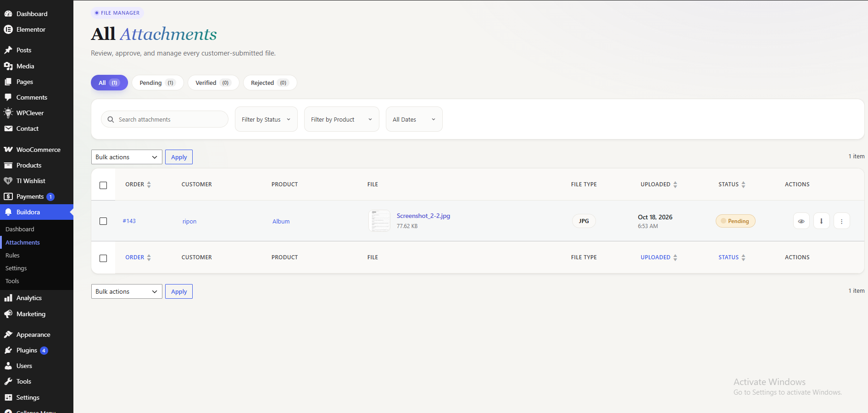Switch to the Rejected filter tab
This screenshot has width=868, height=413.
[270, 83]
